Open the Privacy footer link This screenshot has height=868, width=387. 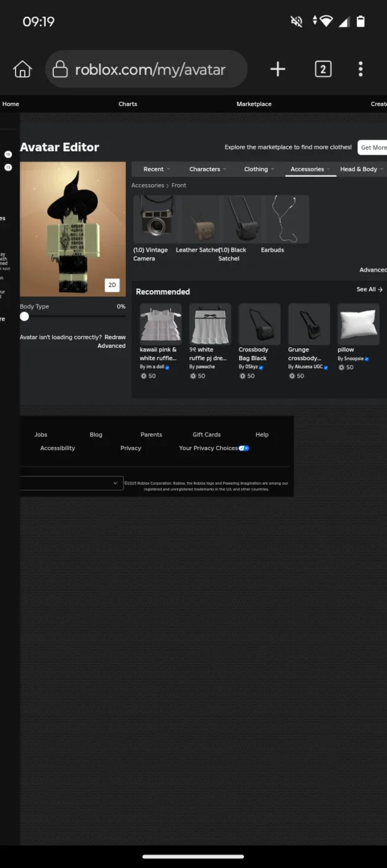click(x=131, y=448)
